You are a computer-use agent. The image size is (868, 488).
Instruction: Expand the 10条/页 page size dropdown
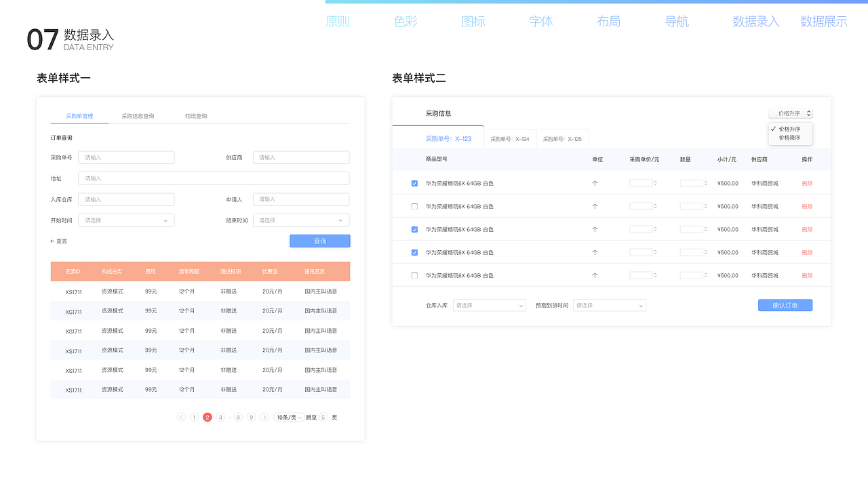tap(290, 418)
